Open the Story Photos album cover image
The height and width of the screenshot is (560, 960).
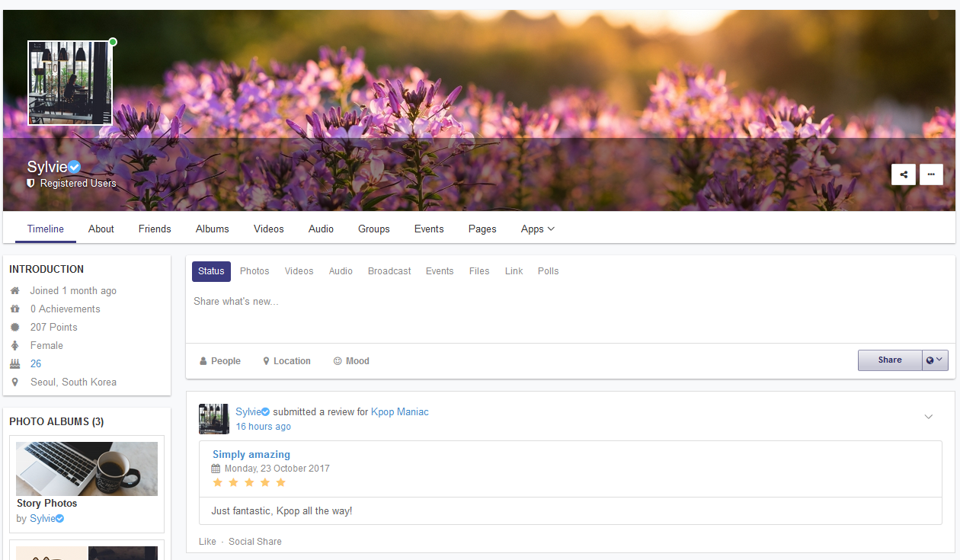[x=87, y=469]
